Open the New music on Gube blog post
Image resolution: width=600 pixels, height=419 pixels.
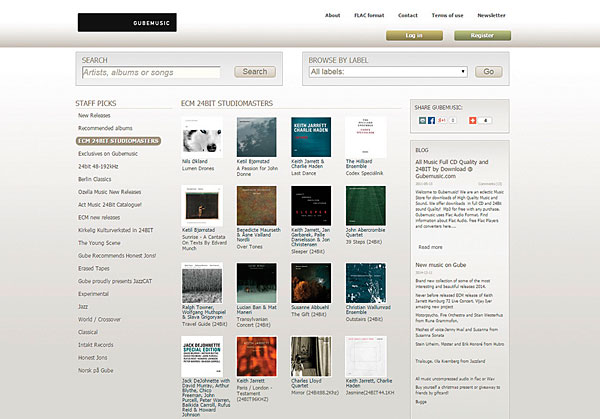click(x=441, y=265)
